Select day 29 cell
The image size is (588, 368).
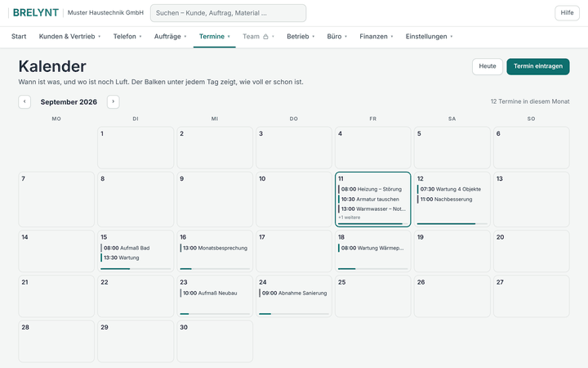tap(136, 341)
